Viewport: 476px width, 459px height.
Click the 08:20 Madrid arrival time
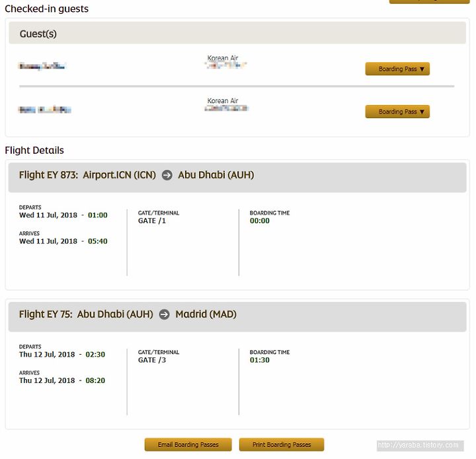[95, 380]
